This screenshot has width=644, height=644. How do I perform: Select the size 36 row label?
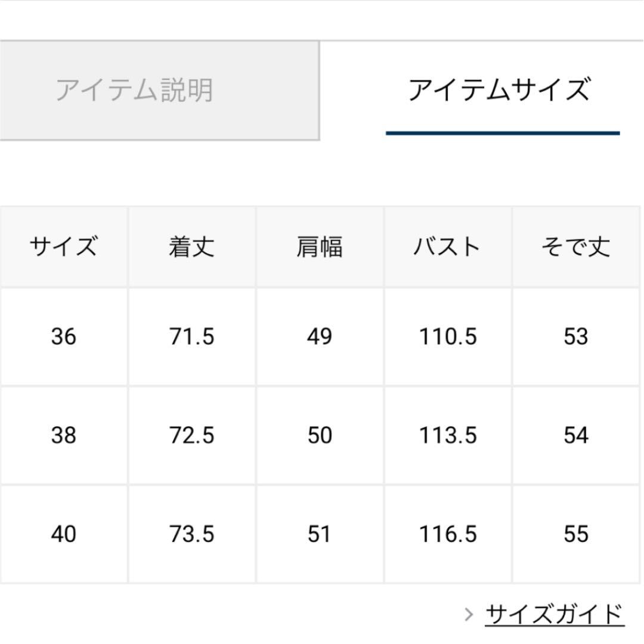(x=63, y=337)
